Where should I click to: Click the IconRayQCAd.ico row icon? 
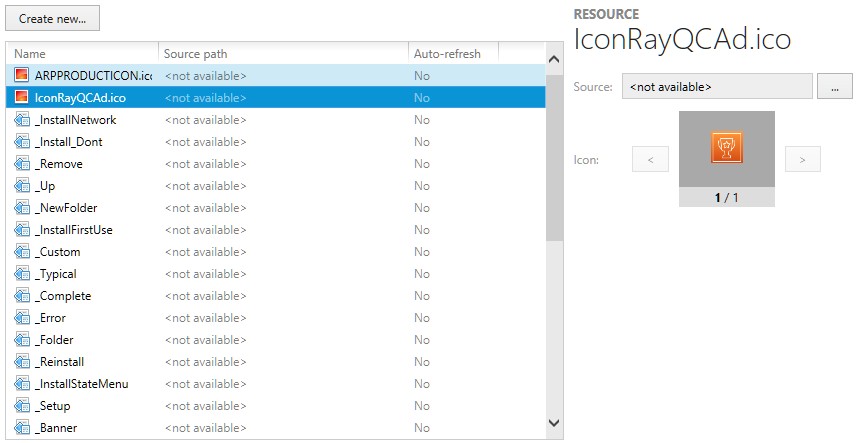22,98
